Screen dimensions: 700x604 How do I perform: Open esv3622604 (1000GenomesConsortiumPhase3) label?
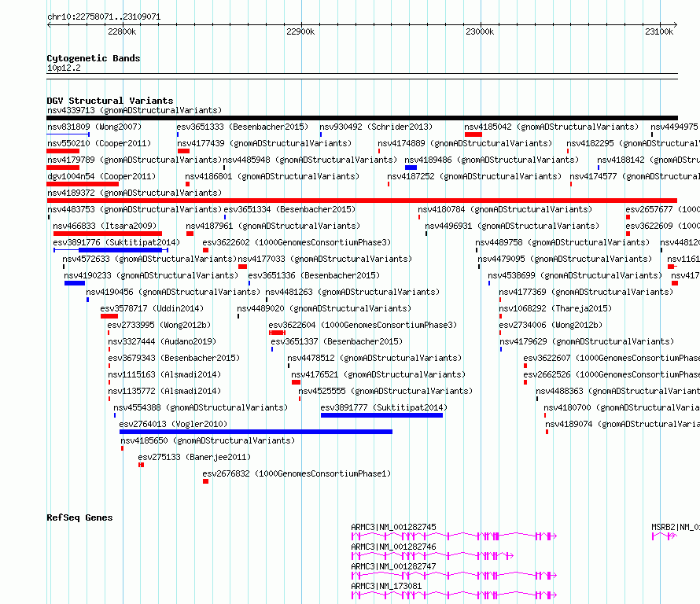pos(363,325)
